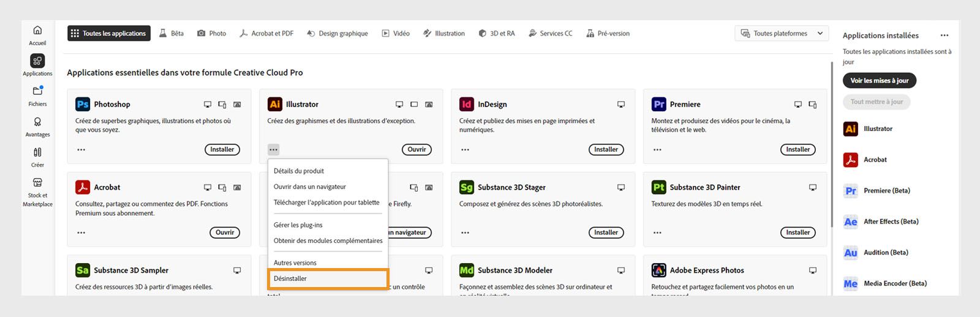
Task: Click the Illustrator app icon on its card
Action: pos(275,104)
